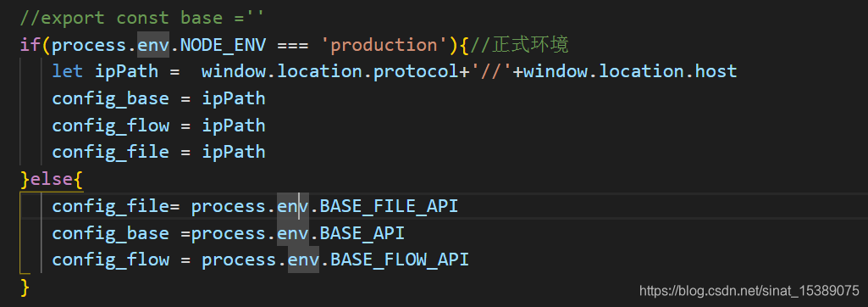Click config_file = ipPath line

click(x=159, y=152)
